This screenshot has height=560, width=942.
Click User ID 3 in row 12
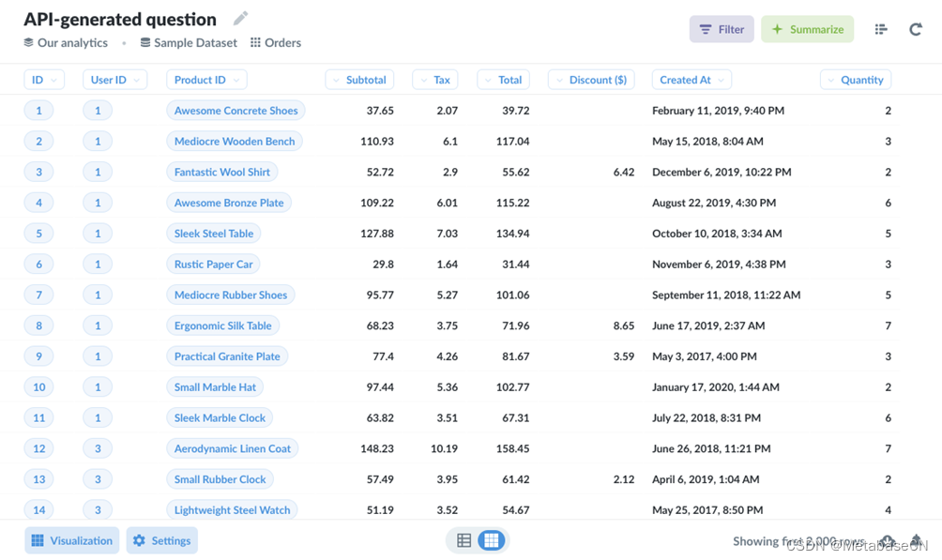pos(98,448)
